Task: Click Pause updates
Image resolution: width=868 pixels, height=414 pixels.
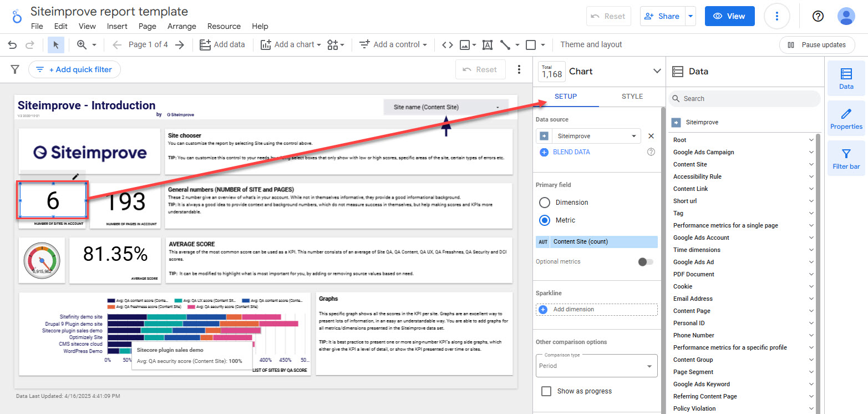Action: pyautogui.click(x=817, y=44)
